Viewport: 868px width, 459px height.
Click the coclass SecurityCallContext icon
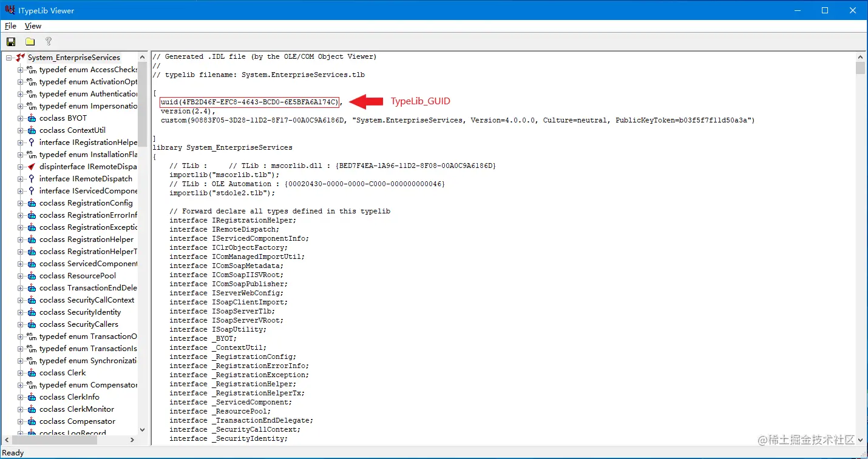tap(32, 300)
